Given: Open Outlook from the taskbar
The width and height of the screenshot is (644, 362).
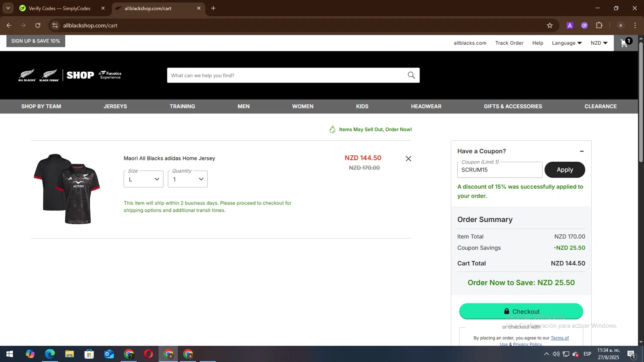Looking at the screenshot, I should [x=109, y=354].
